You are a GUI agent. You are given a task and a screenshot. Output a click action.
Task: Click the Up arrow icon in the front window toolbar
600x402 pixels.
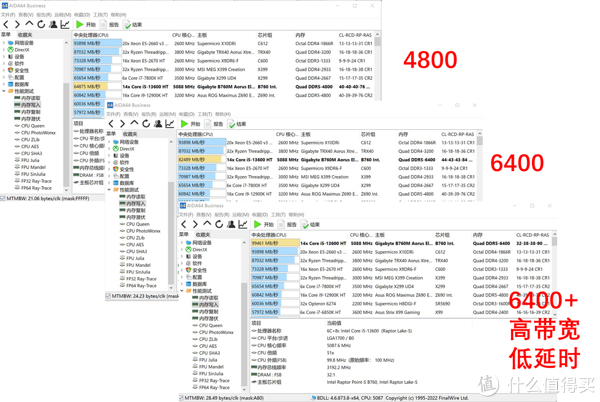pos(207,224)
